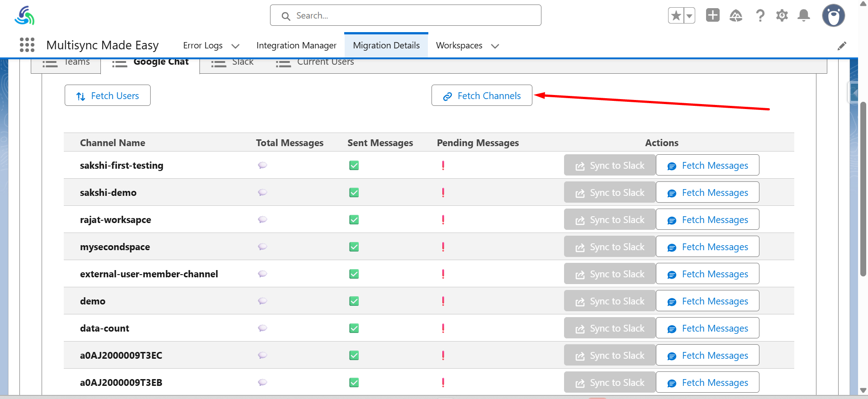The height and width of the screenshot is (399, 868).
Task: Select the rajat-worksapce channel name
Action: [115, 220]
